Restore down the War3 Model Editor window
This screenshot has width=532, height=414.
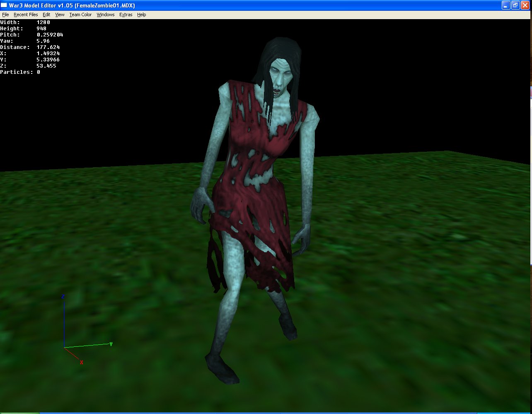[x=515, y=5]
